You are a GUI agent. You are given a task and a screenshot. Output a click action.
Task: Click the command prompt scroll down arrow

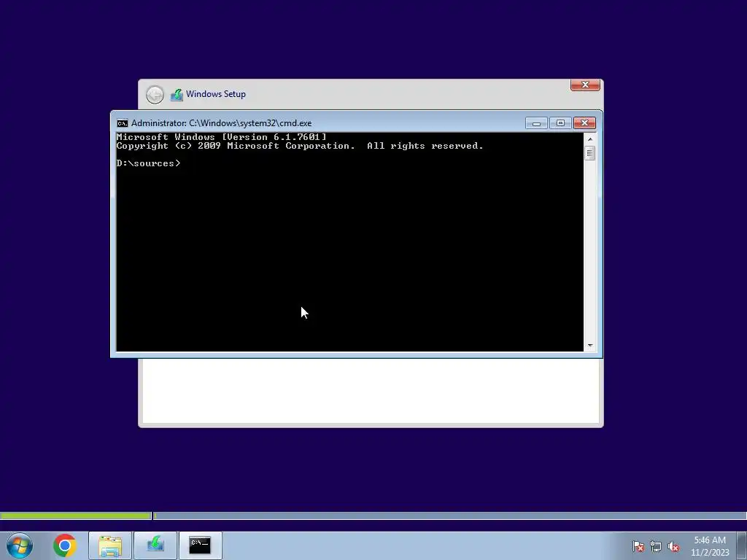[x=590, y=346]
